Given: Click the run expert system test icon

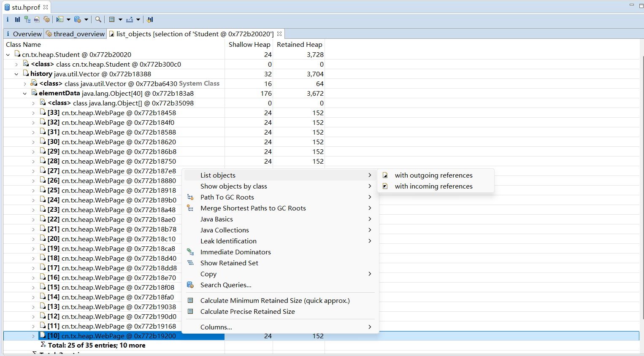Looking at the screenshot, I should (60, 19).
